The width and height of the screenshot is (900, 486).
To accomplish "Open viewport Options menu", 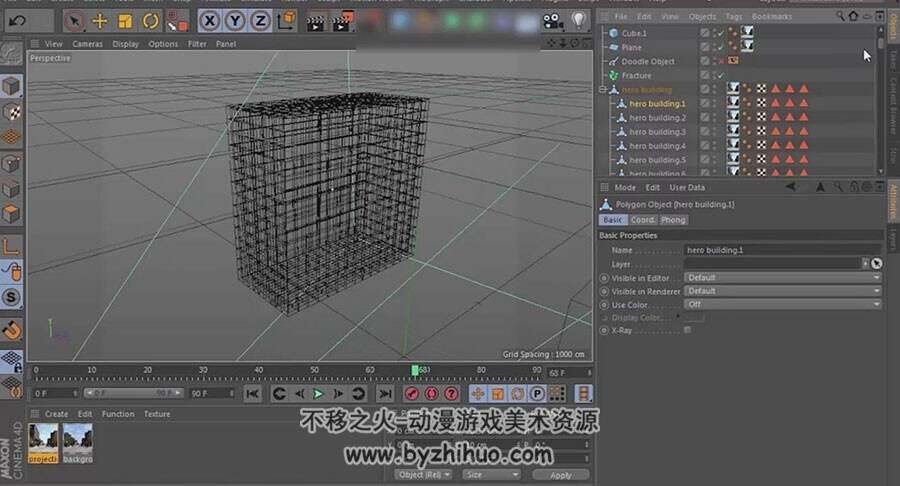I will (163, 44).
